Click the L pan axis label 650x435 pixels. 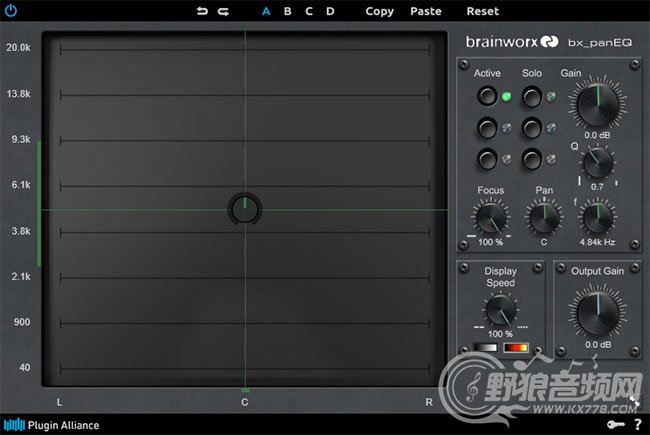coord(60,402)
